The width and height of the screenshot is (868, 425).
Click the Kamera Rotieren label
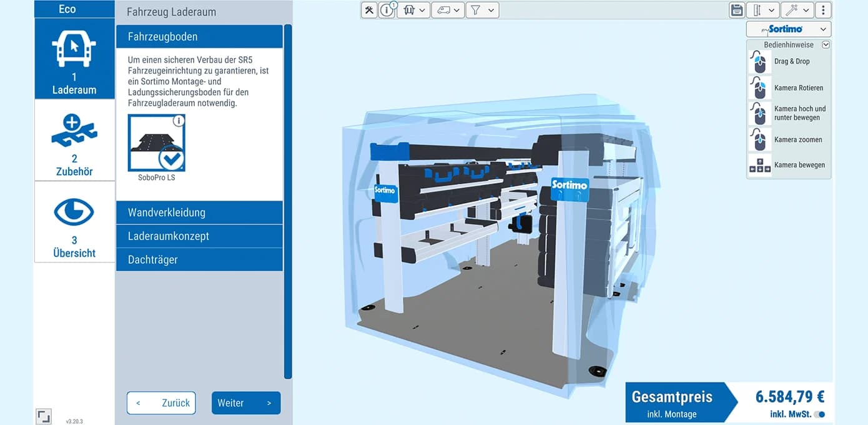[x=799, y=88]
